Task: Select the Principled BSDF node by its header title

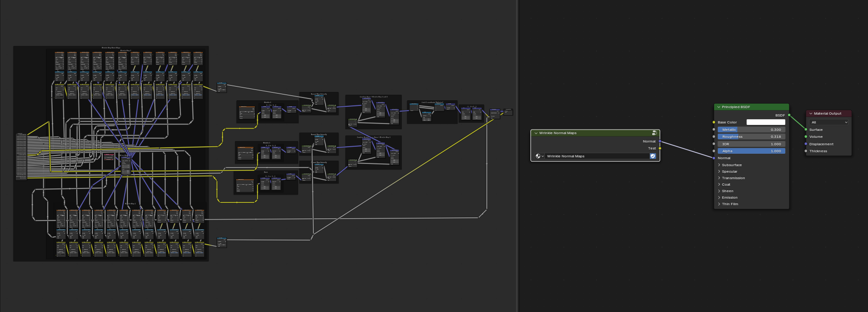Action: click(736, 107)
